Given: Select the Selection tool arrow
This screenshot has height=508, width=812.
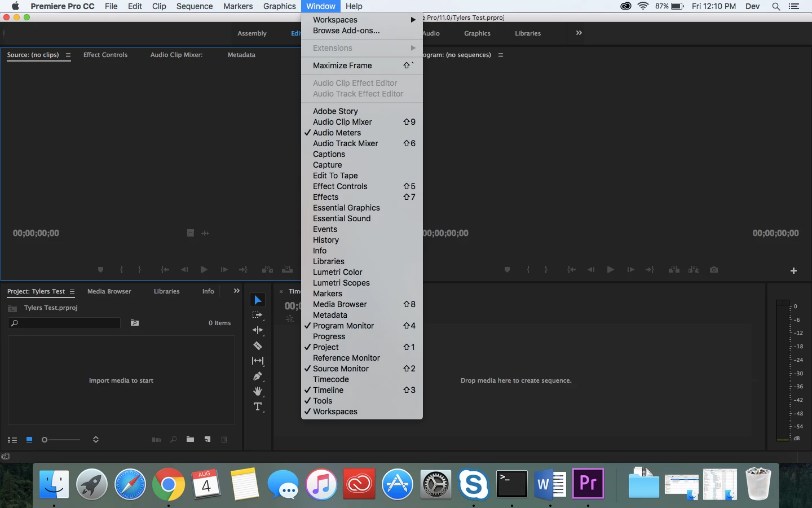Looking at the screenshot, I should click(258, 300).
